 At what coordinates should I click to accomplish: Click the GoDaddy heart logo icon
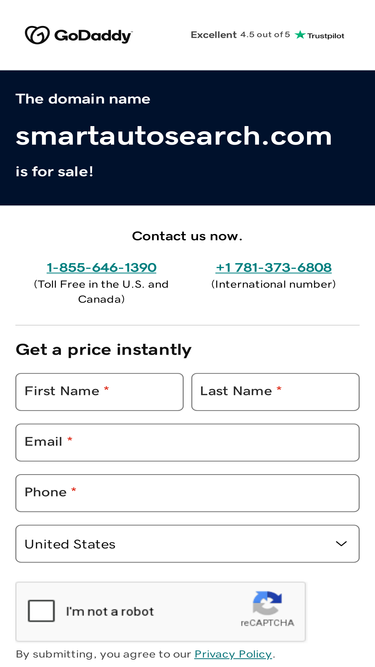[37, 35]
